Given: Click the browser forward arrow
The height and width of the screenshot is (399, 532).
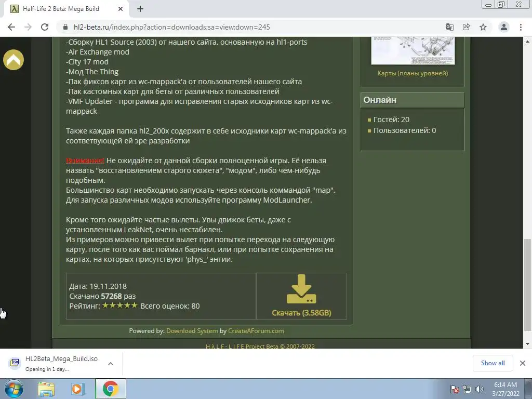Looking at the screenshot, I should pyautogui.click(x=28, y=27).
